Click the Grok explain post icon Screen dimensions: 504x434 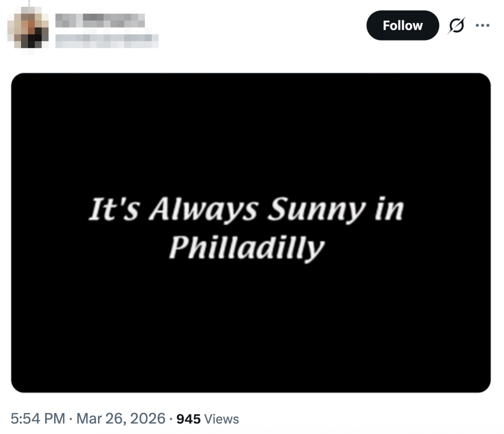(456, 25)
